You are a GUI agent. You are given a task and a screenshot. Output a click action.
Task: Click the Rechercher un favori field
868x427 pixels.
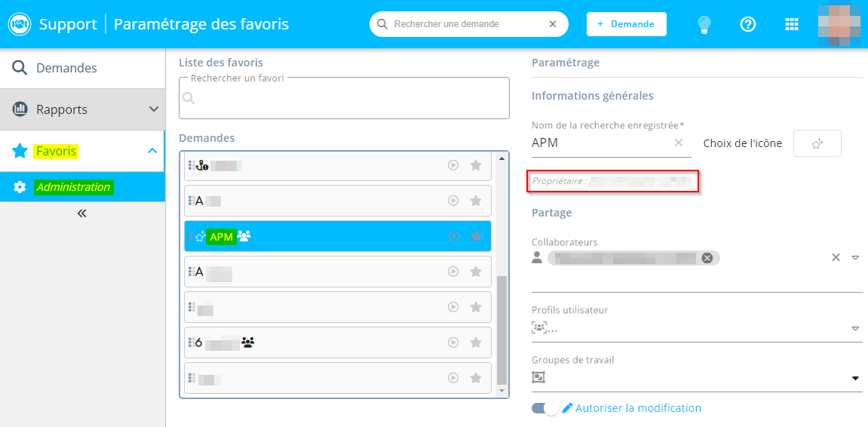pyautogui.click(x=344, y=99)
